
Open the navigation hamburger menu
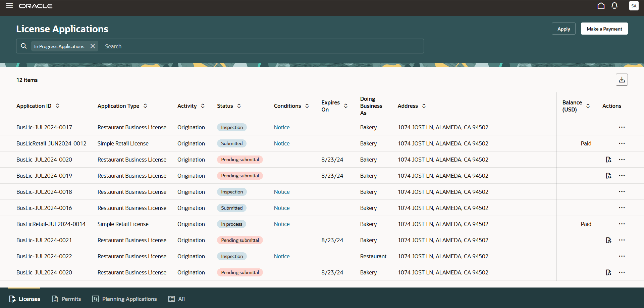pos(9,6)
